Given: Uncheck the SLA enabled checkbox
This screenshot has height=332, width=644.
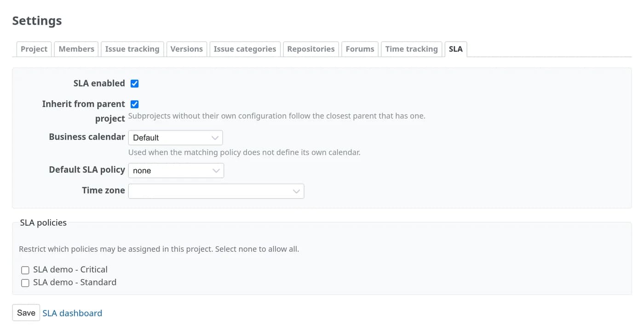Looking at the screenshot, I should pyautogui.click(x=134, y=83).
